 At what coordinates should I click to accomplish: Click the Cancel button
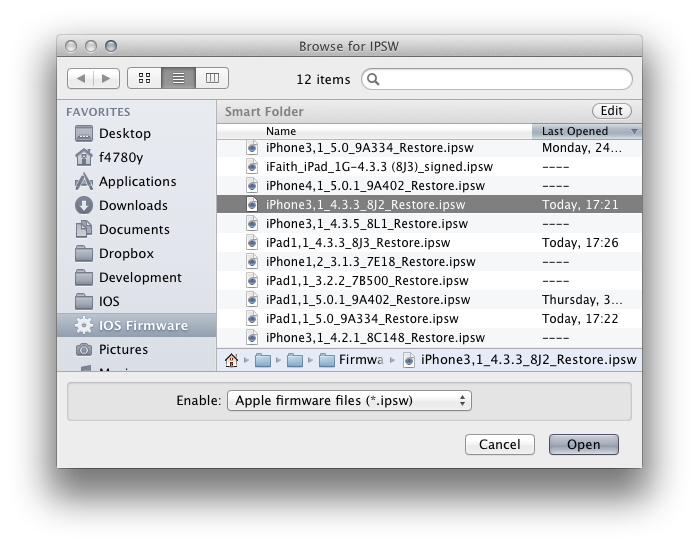click(x=500, y=444)
